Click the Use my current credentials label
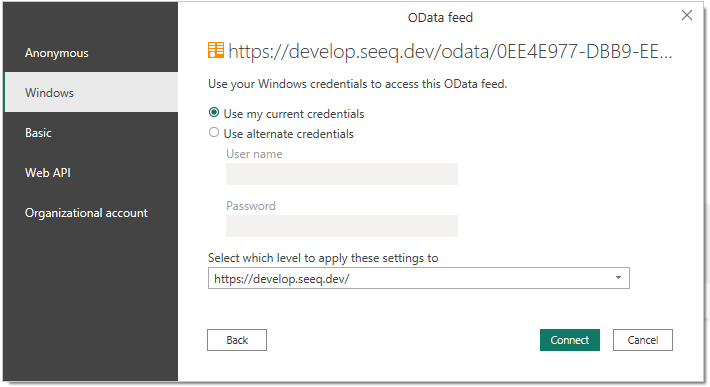Viewport: 710px width, 387px height. click(x=293, y=114)
